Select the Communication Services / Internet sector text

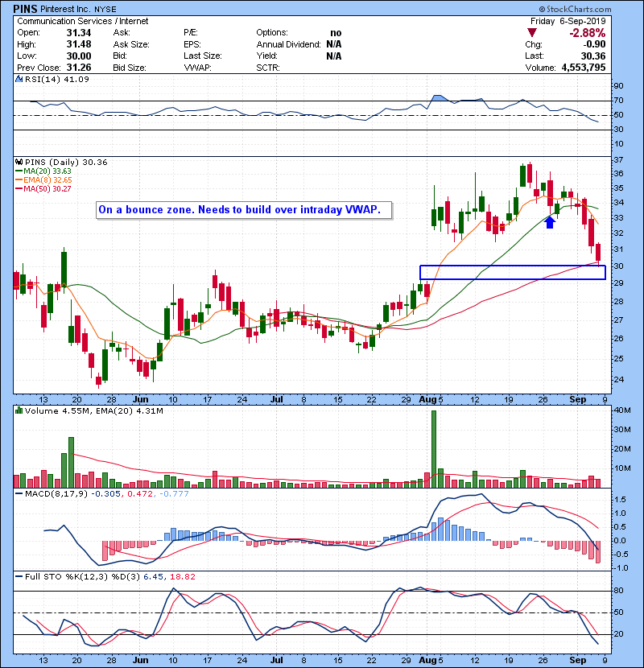(x=83, y=21)
